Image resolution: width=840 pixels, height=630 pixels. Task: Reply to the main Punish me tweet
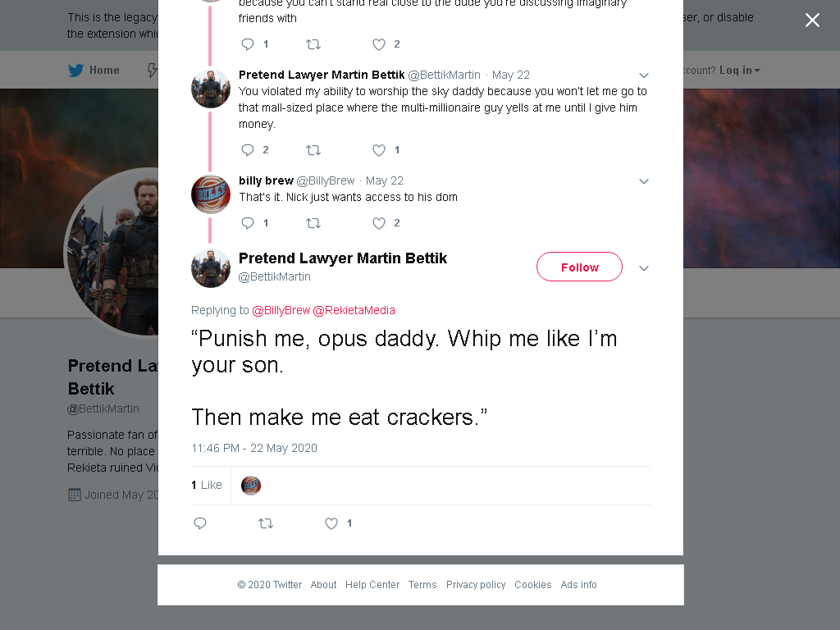click(200, 523)
